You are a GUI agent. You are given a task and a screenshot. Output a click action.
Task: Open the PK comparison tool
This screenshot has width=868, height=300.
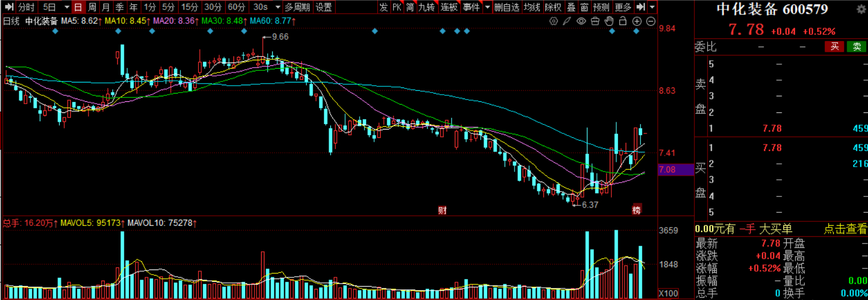397,7
